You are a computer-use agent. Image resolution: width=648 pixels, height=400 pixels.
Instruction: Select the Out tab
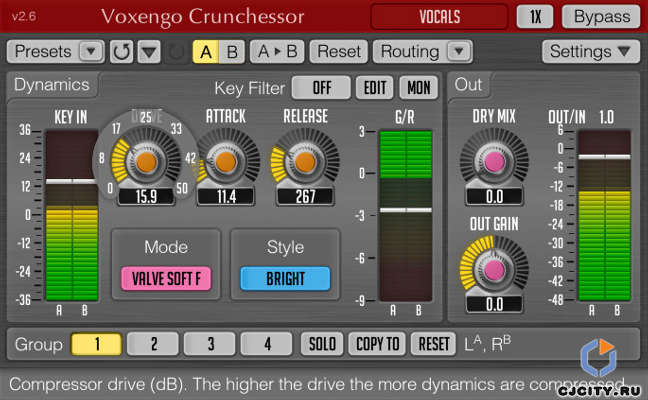click(468, 85)
